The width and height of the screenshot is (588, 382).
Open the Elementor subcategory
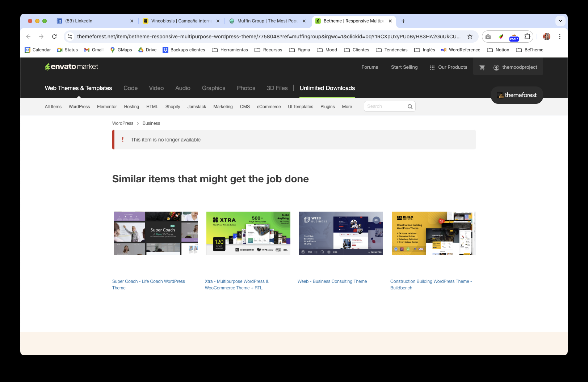click(107, 107)
